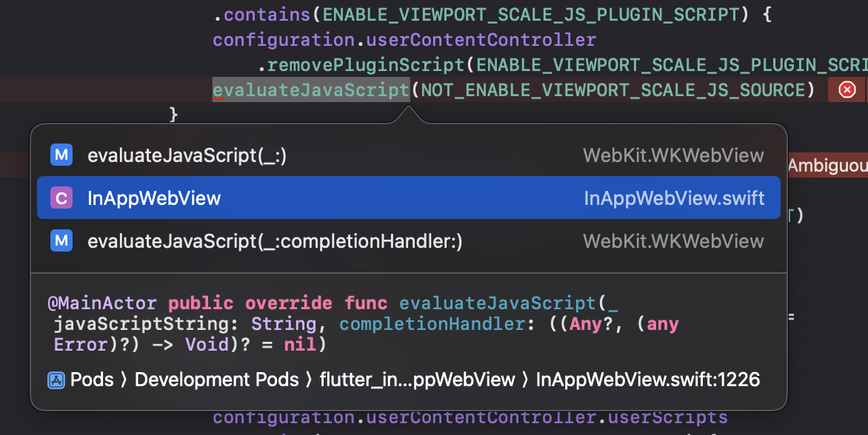This screenshot has height=435, width=868.
Task: Click the flutter_in...ppWebView breadcrumb segment
Action: coord(415,380)
